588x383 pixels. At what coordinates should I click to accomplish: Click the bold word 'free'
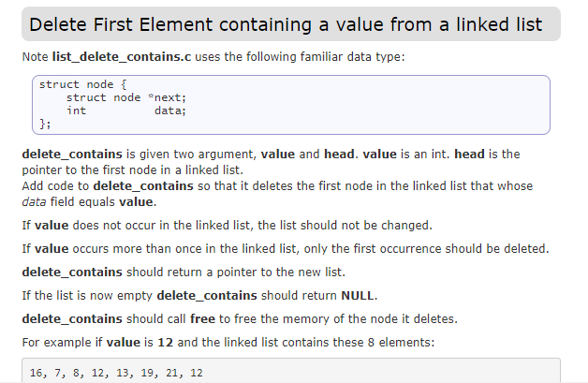(x=202, y=318)
